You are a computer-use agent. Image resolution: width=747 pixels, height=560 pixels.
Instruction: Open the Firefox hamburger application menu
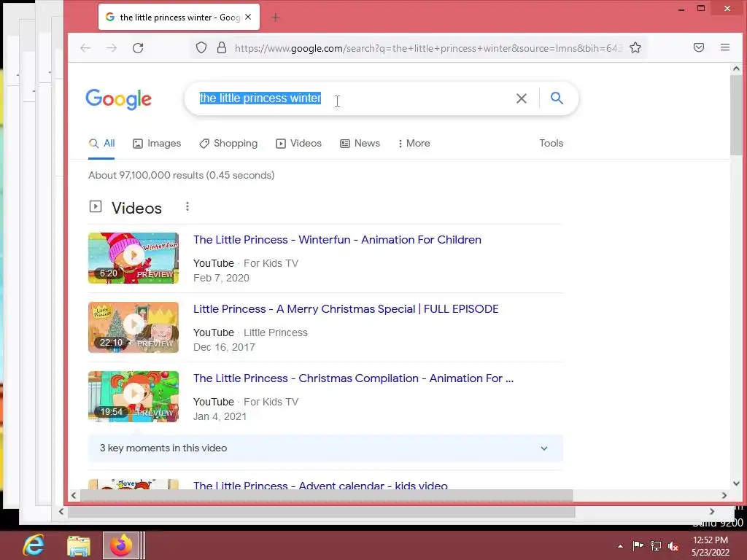(725, 47)
